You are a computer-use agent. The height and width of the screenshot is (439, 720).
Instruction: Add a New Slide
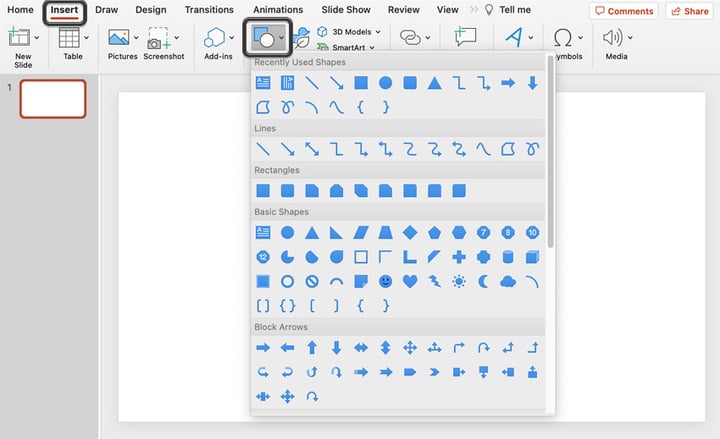19,37
